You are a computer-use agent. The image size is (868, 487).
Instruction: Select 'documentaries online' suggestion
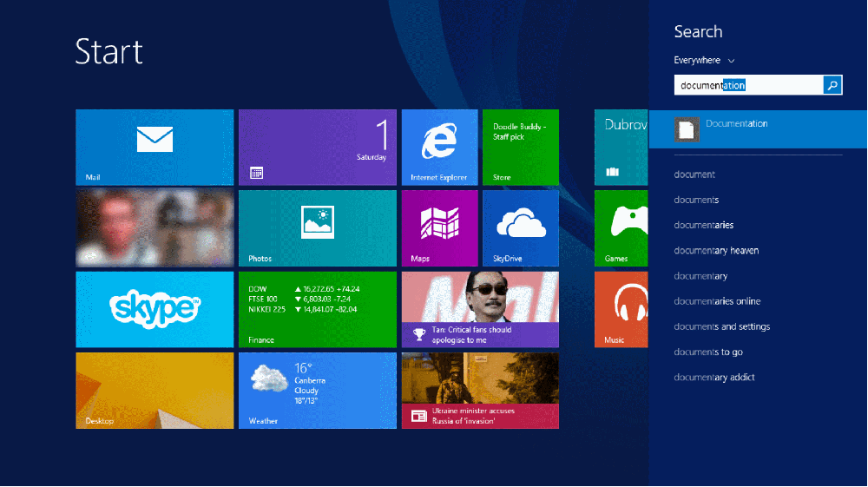coord(717,301)
